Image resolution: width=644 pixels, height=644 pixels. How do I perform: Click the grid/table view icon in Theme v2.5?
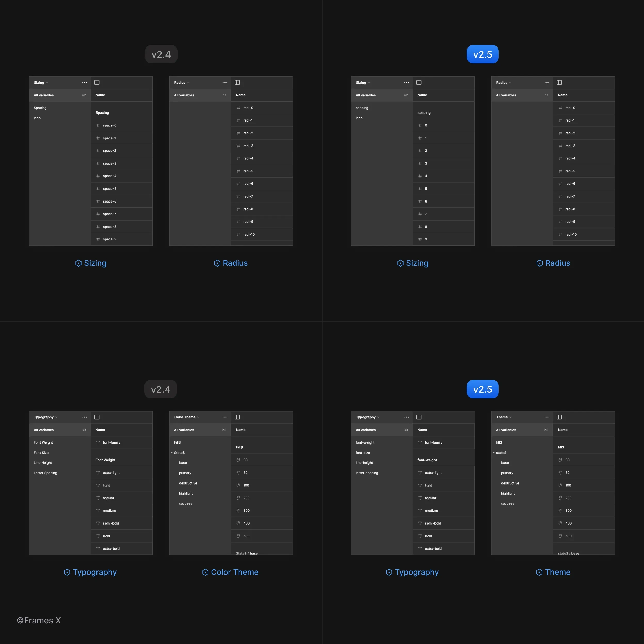(559, 417)
